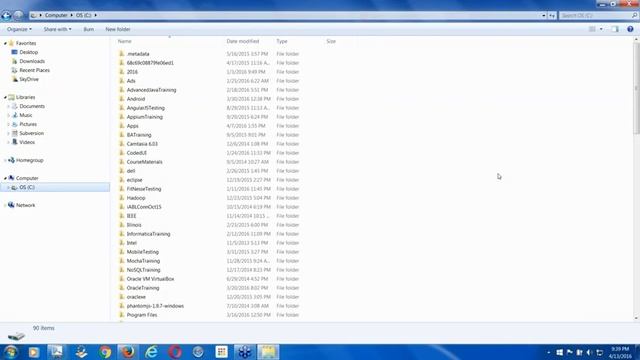The width and height of the screenshot is (640, 360).
Task: Click the Forward navigation arrow
Action: point(18,16)
